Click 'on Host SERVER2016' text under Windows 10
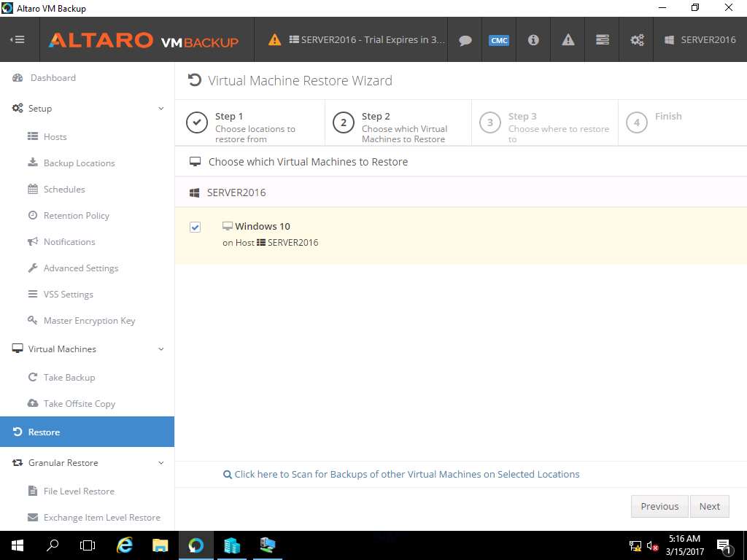The image size is (747, 560). tap(270, 242)
